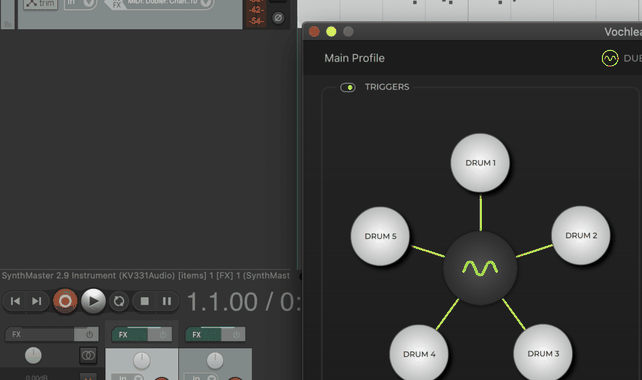Click the SynthMaster 2.9 Instrument status text

[x=146, y=276]
